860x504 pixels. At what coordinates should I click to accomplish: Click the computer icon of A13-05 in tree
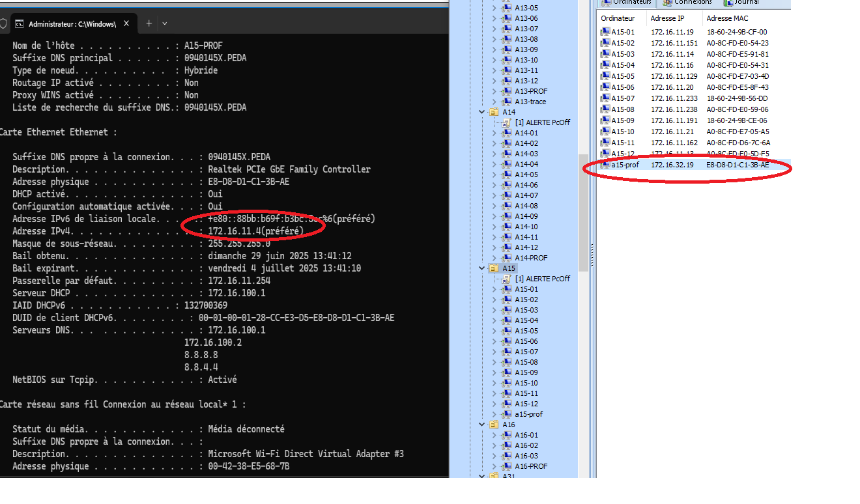(x=506, y=8)
